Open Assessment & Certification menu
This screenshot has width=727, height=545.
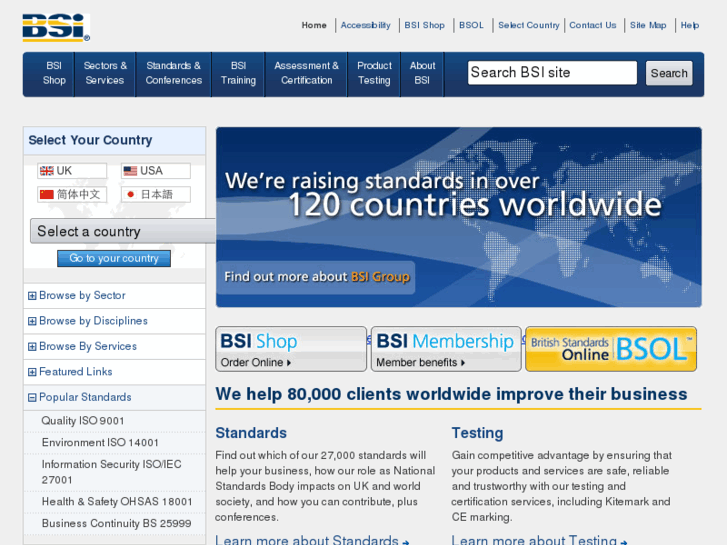pyautogui.click(x=306, y=73)
